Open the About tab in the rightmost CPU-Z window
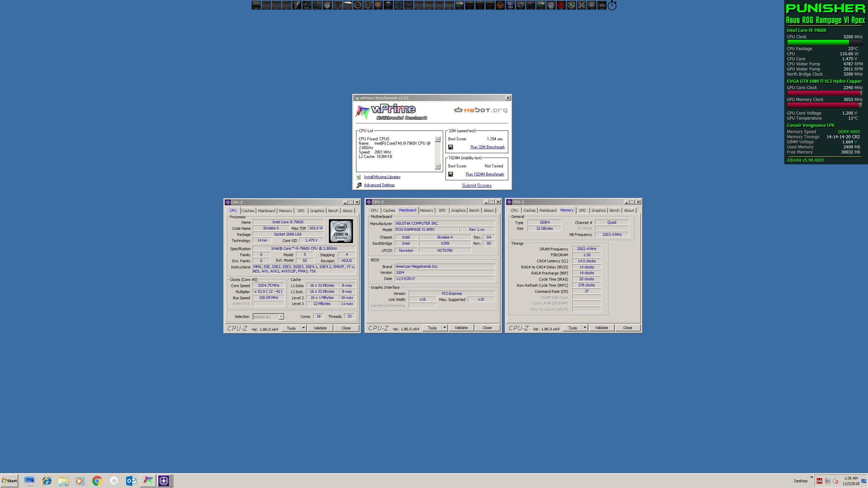The height and width of the screenshot is (488, 868). click(x=629, y=210)
